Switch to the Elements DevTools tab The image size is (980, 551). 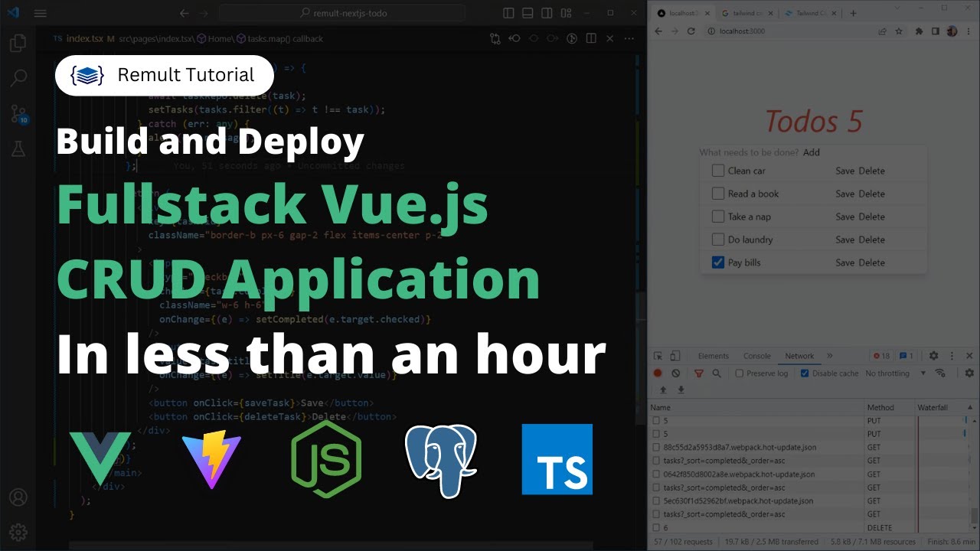point(714,356)
